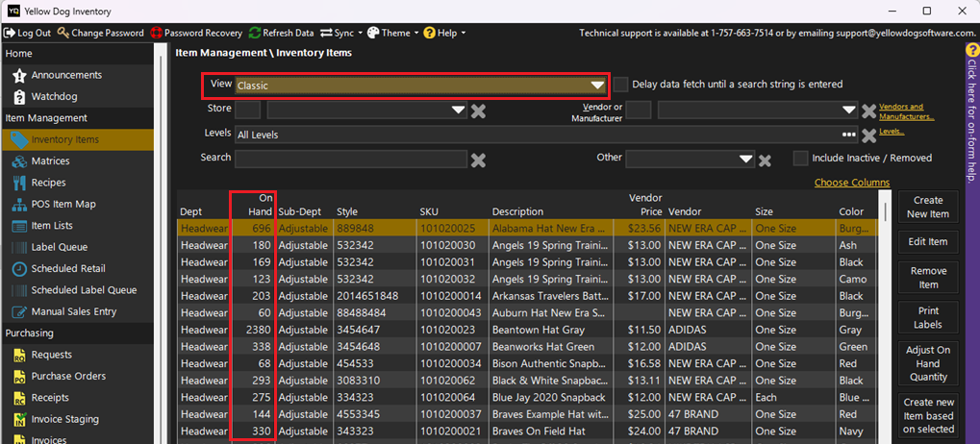Expand the Vendor or Manufacturer dropdown

(847, 111)
